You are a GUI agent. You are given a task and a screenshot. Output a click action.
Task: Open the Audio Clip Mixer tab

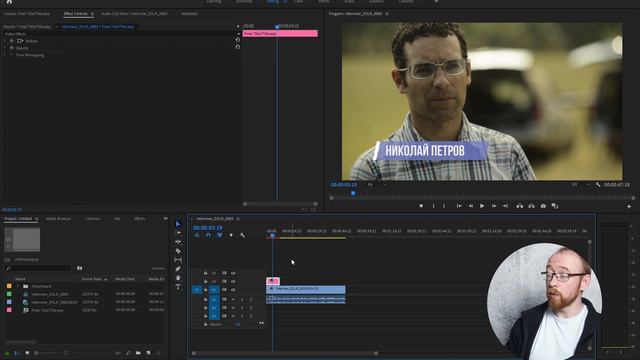[x=134, y=13]
